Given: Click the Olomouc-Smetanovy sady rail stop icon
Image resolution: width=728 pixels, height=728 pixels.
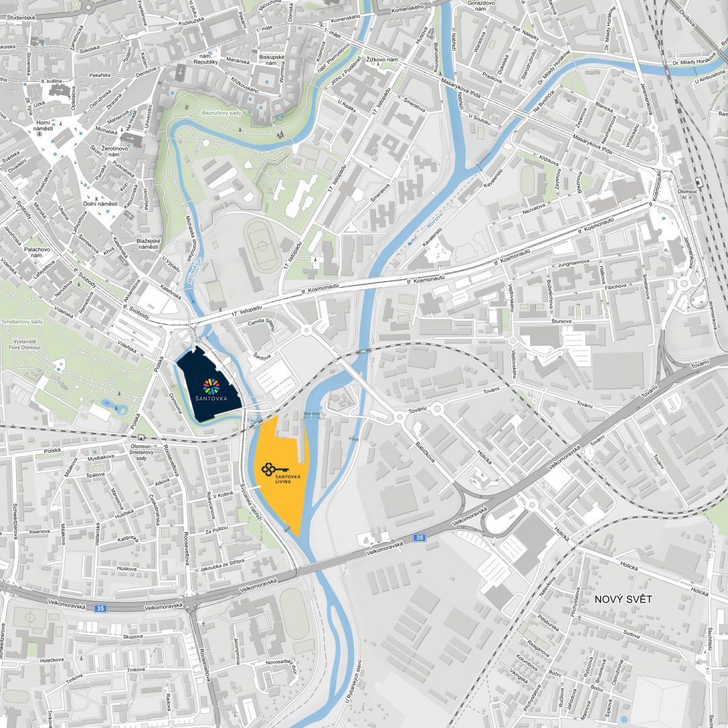Looking at the screenshot, I should pos(140,437).
